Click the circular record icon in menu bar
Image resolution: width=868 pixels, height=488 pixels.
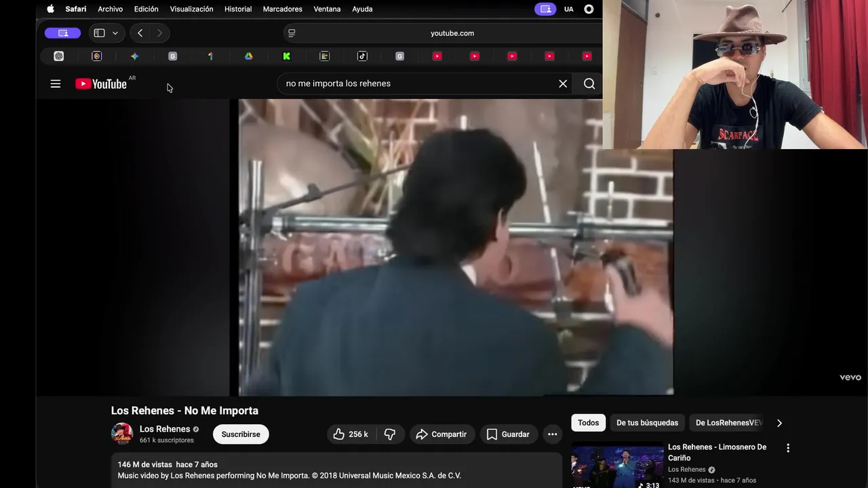tap(589, 9)
